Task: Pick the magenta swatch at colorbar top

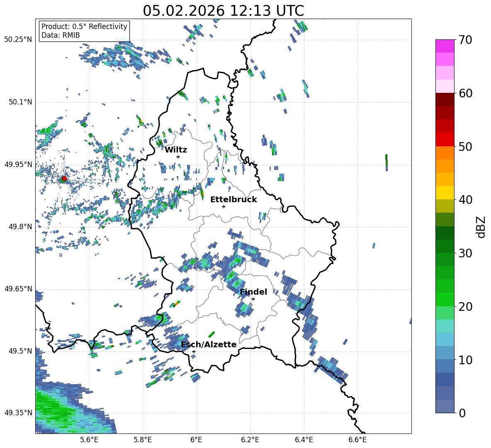Action: coord(445,46)
